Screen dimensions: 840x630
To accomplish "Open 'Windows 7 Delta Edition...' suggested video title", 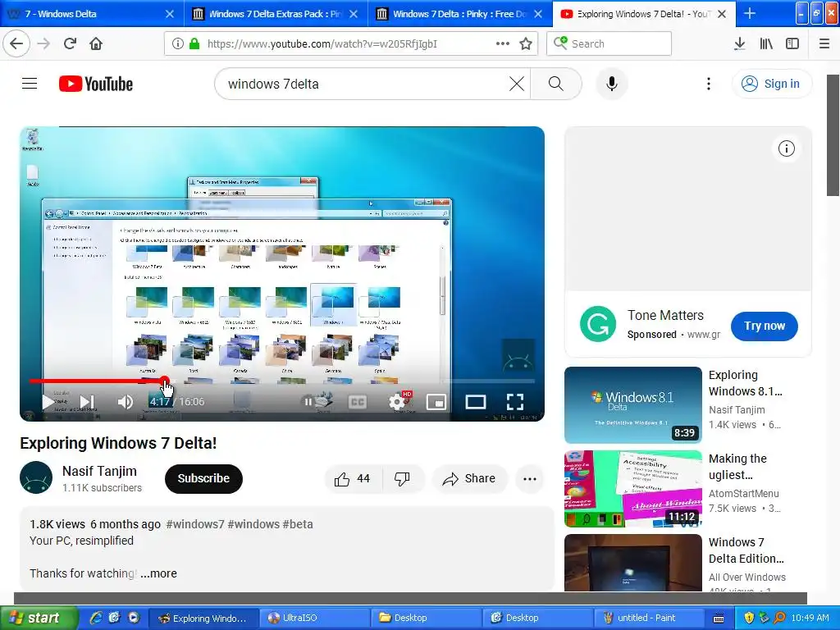I will (746, 550).
